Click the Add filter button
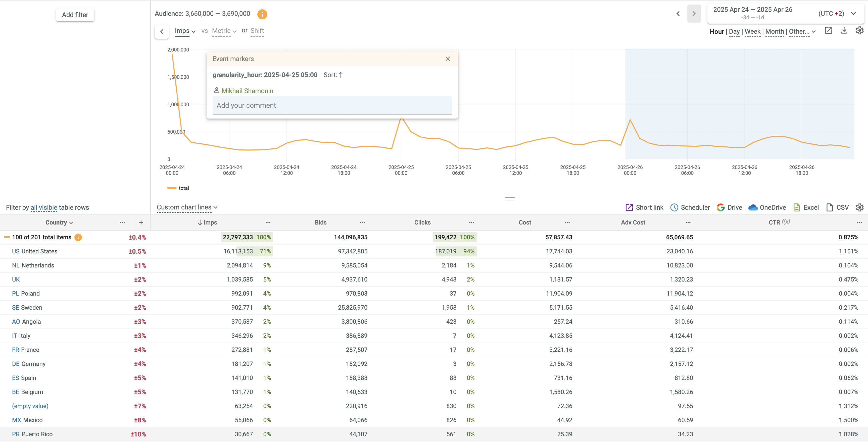The image size is (868, 443). click(75, 15)
